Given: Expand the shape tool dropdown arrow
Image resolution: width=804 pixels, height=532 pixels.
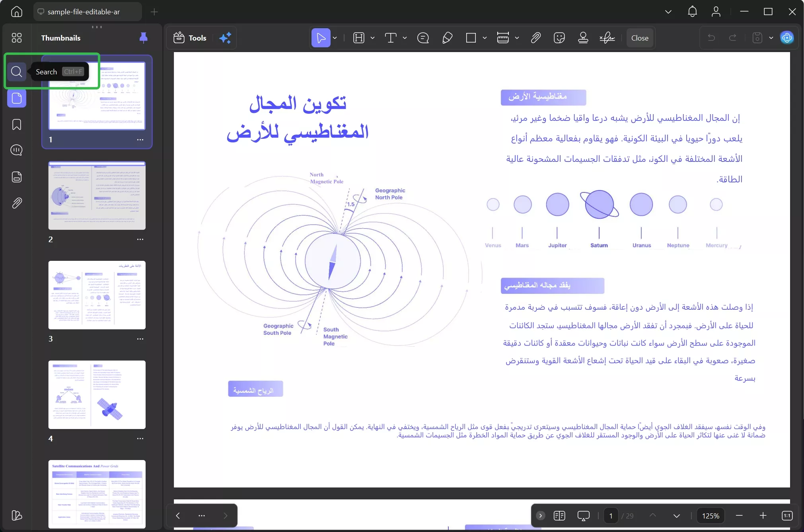Looking at the screenshot, I should (485, 38).
